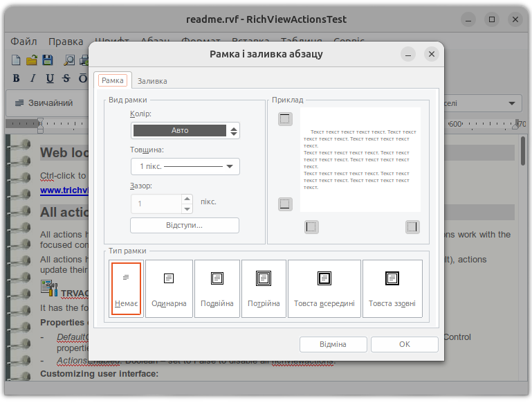Click into the Зазор spacing input field
Screen dimensions: 532x403
coord(157,204)
